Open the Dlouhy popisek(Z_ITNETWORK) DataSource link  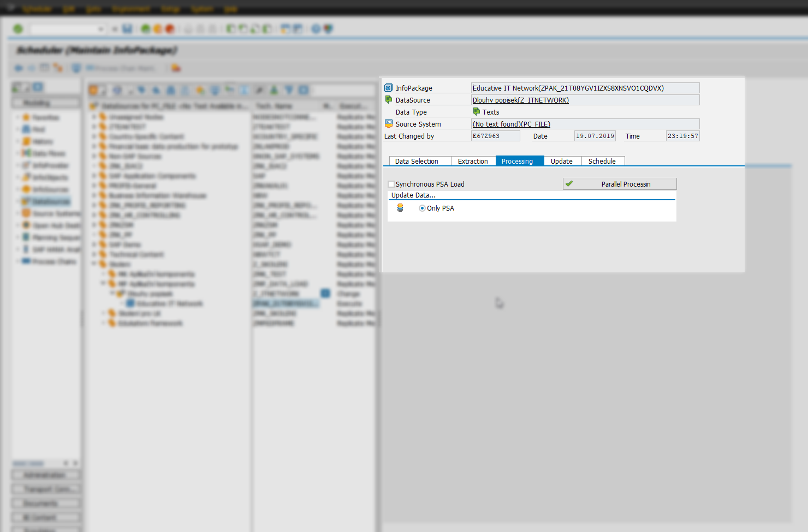(x=520, y=100)
